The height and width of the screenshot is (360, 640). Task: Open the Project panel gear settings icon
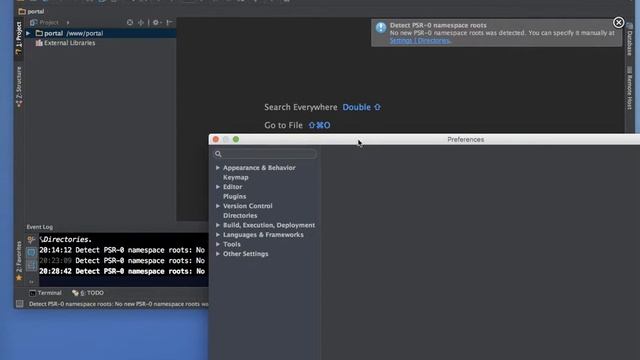pos(156,22)
